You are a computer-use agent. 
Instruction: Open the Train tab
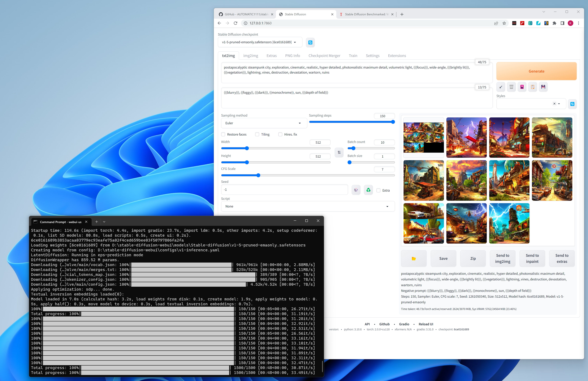(x=353, y=56)
